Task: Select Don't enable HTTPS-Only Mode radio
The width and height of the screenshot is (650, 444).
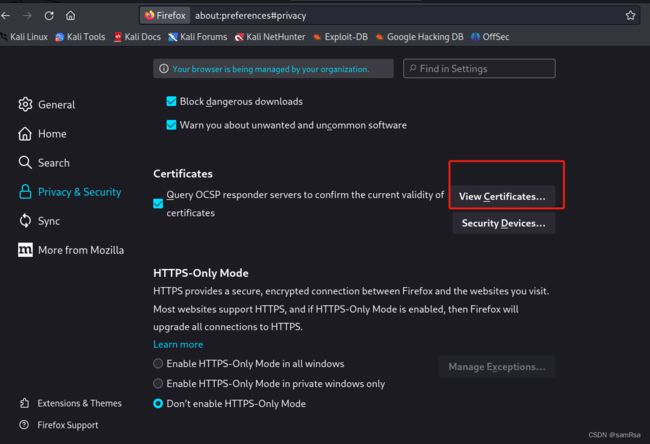Action: (x=158, y=403)
